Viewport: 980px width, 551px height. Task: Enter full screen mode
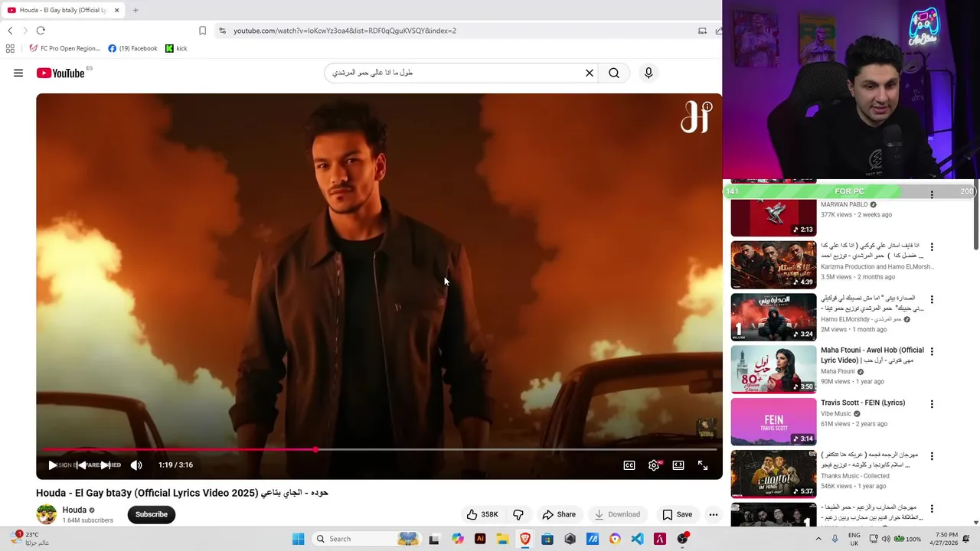click(x=703, y=465)
